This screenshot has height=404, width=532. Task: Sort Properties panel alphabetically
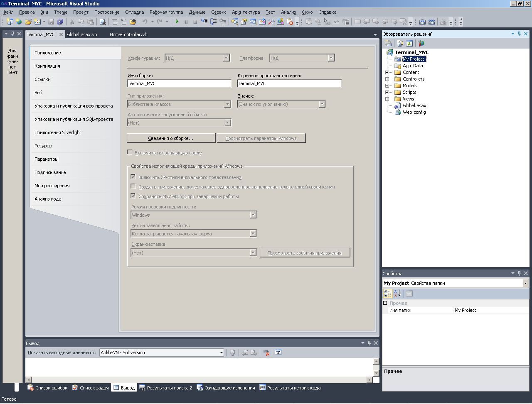(397, 294)
